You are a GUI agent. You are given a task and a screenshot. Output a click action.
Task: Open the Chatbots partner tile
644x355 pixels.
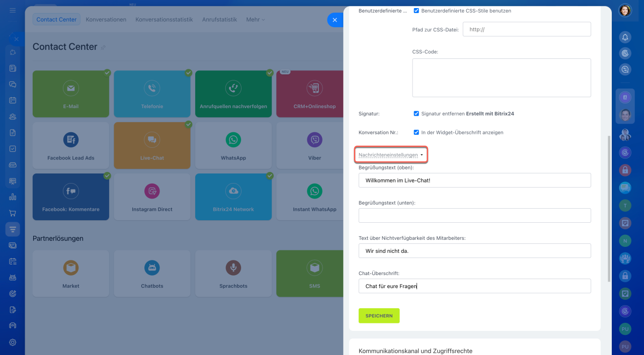click(x=152, y=274)
